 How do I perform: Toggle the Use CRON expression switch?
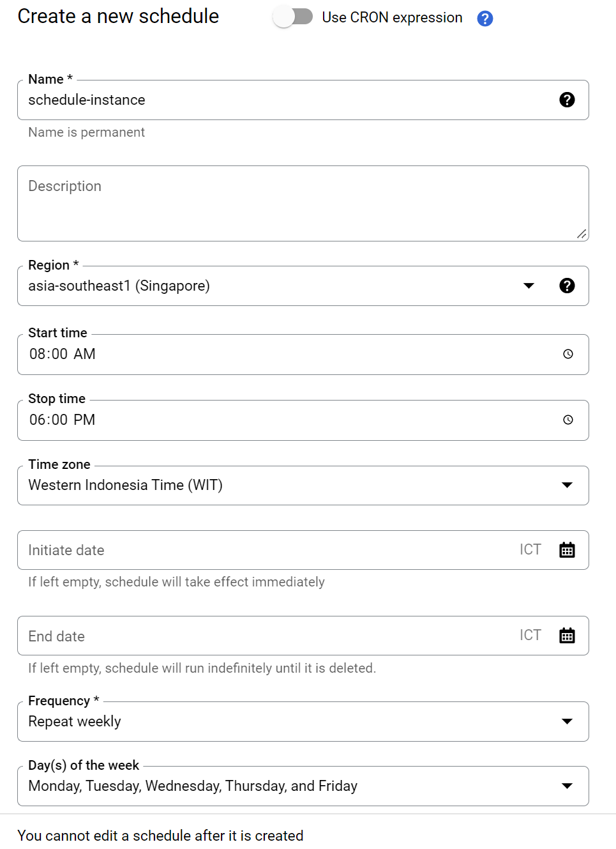293,17
